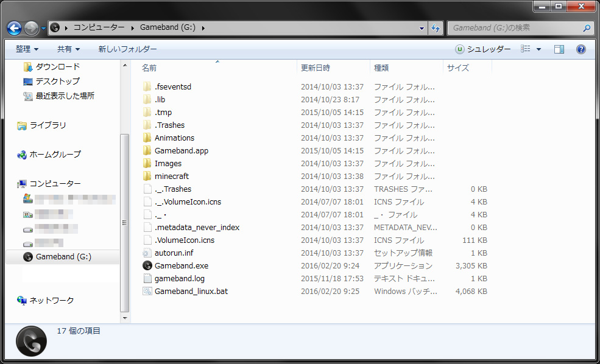Screen dimensions: 600x364
Task: Select the .VolumeIcon.icns file name
Action: 185,240
